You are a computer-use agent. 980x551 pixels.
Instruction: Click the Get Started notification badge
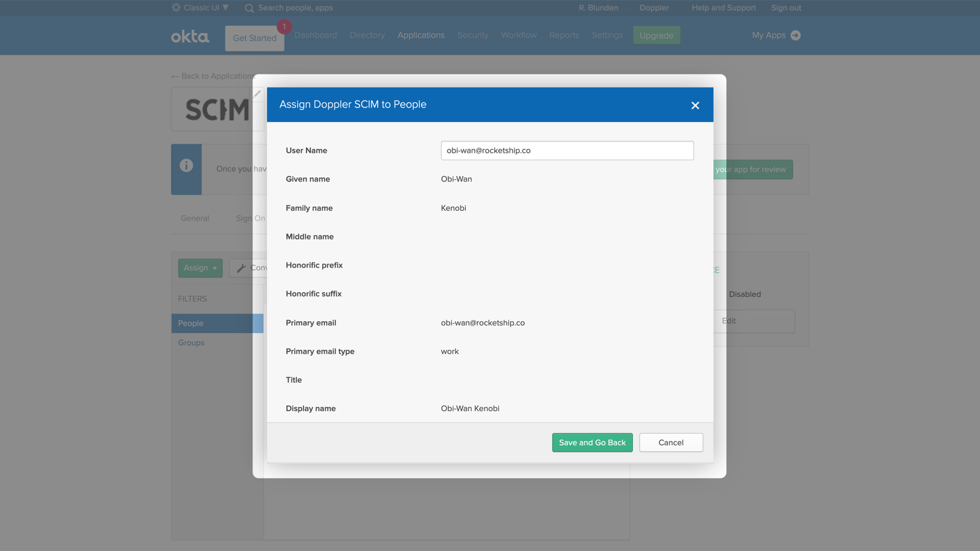(x=284, y=27)
